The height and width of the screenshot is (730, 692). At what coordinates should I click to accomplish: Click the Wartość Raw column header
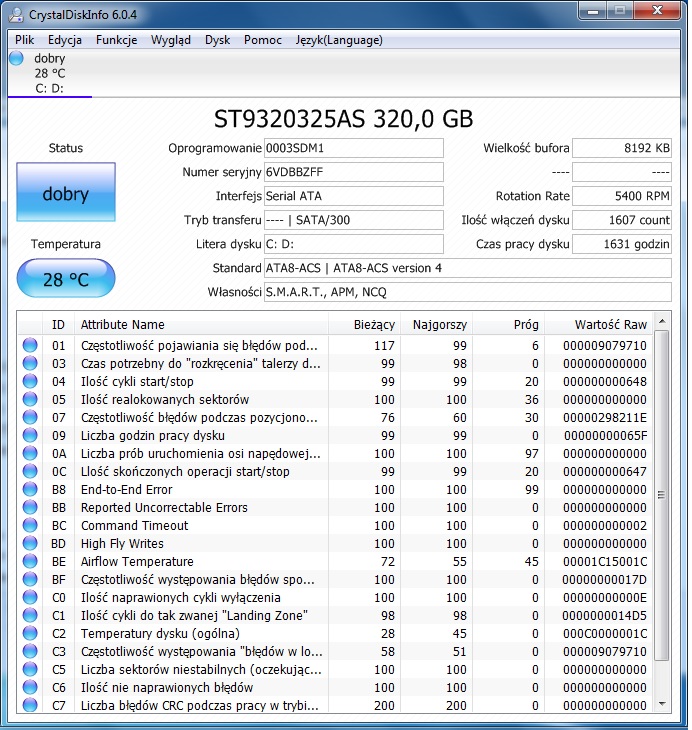click(x=598, y=324)
